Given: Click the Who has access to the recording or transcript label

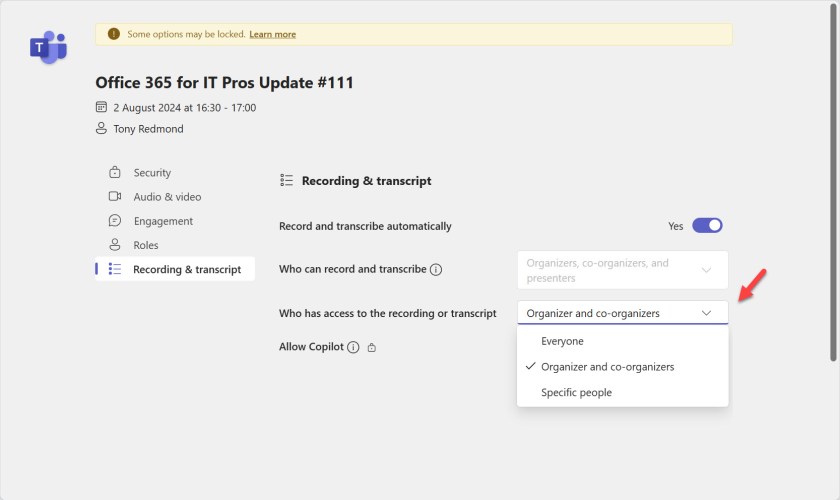Looking at the screenshot, I should pyautogui.click(x=387, y=314).
